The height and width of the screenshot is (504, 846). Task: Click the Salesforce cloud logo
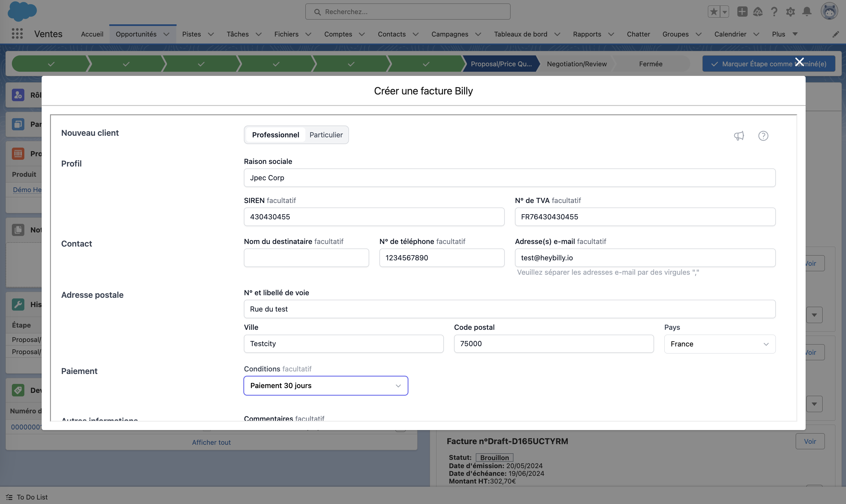(22, 11)
